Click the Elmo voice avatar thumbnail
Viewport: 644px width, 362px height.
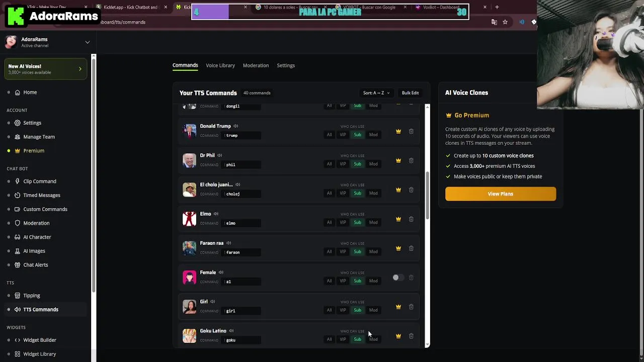coord(189,219)
